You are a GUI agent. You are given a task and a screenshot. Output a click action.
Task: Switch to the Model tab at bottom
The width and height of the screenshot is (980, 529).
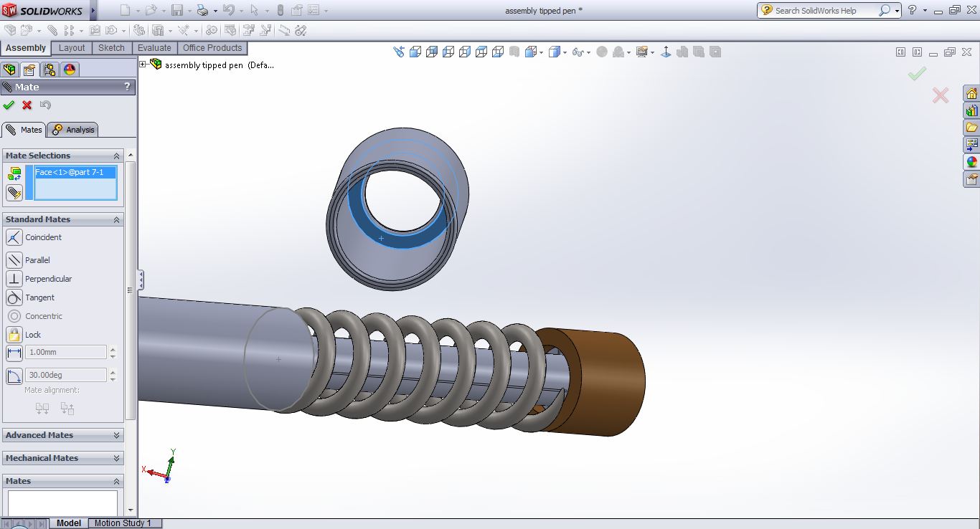coord(69,523)
